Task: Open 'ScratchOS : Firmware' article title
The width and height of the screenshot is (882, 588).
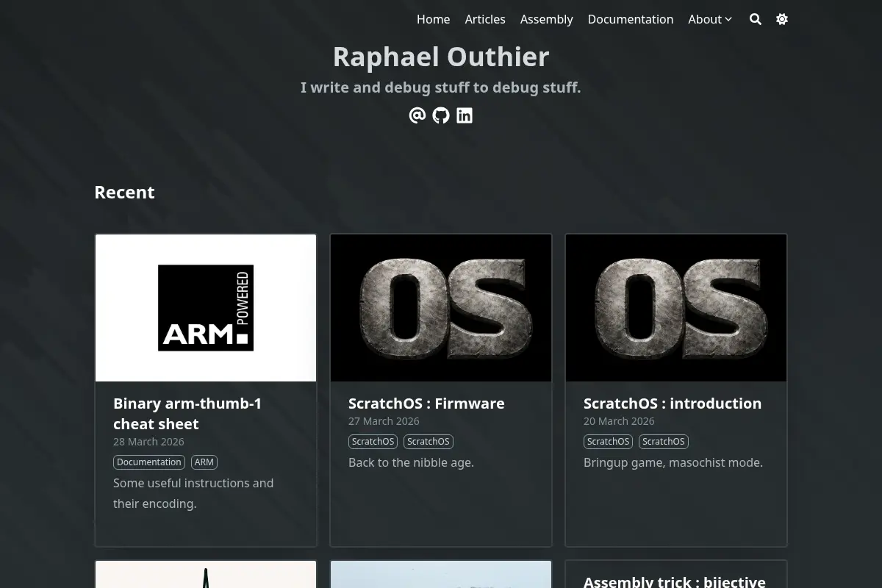Action: (x=426, y=404)
